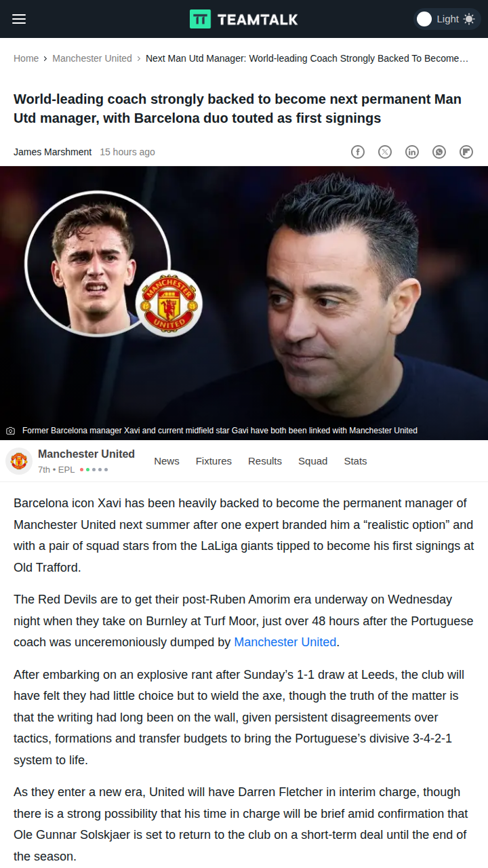The width and height of the screenshot is (488, 868).
Task: Share article on Facebook
Action: point(358,152)
